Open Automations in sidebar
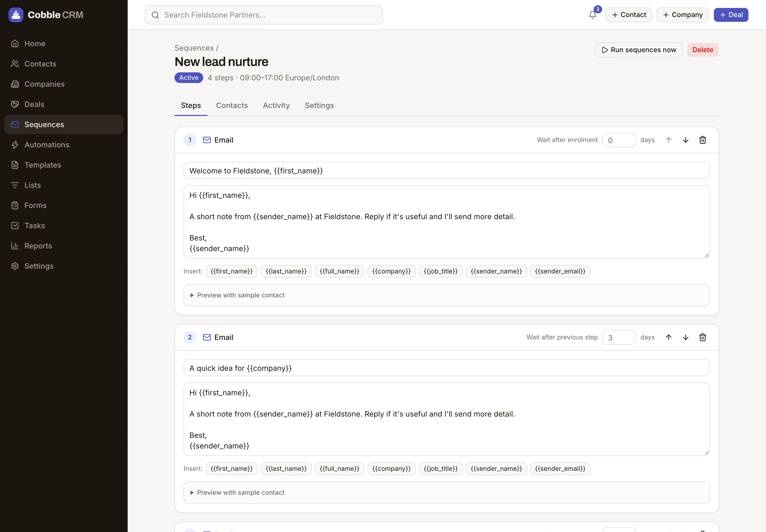 [64, 145]
